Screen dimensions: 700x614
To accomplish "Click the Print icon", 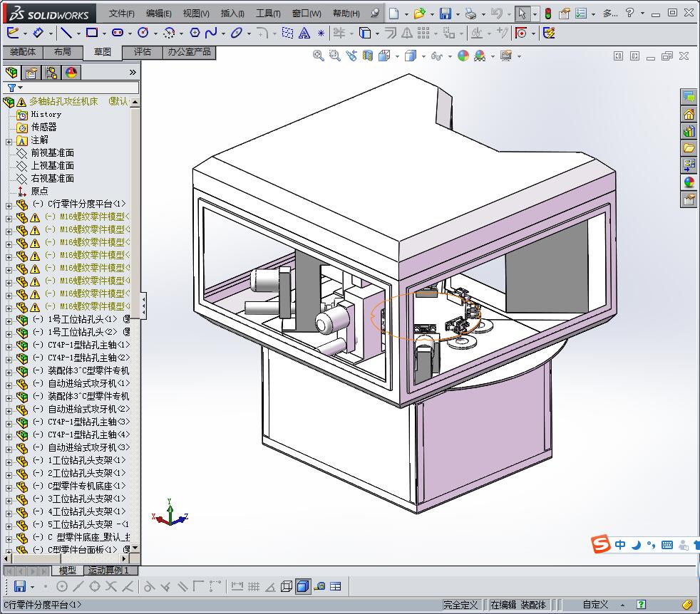I will tap(470, 14).
